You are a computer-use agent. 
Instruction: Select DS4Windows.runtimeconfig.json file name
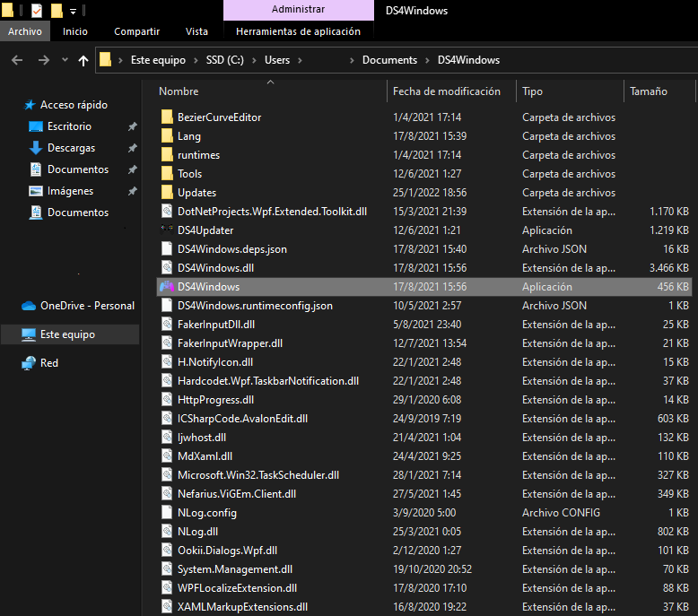pos(255,306)
